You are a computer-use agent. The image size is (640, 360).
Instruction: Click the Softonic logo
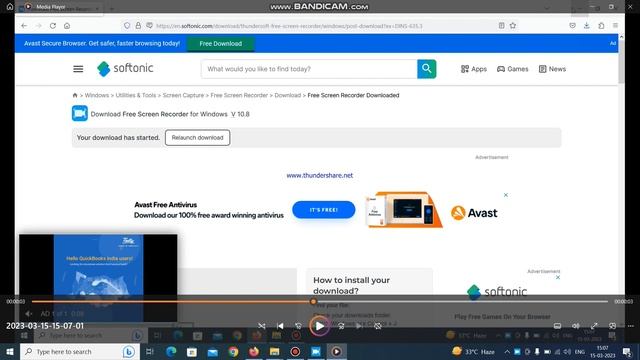(125, 69)
